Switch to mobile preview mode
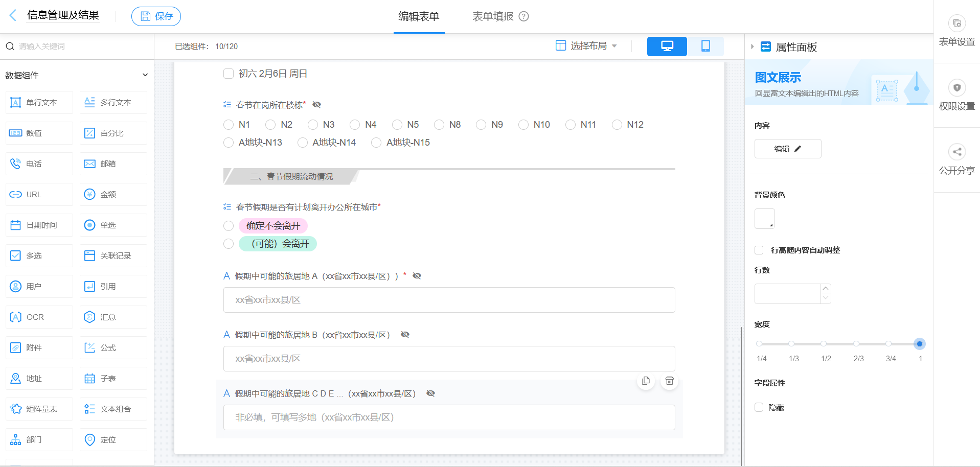Screen dimensions: 980x467 click(x=705, y=46)
